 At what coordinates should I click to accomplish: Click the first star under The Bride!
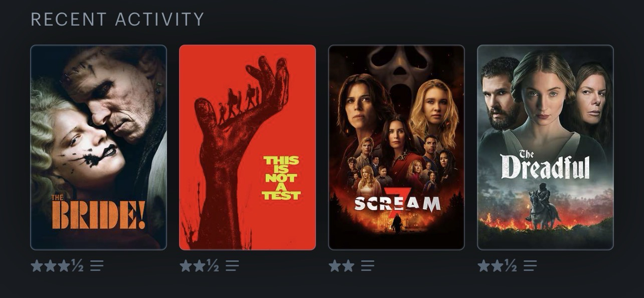tap(37, 266)
